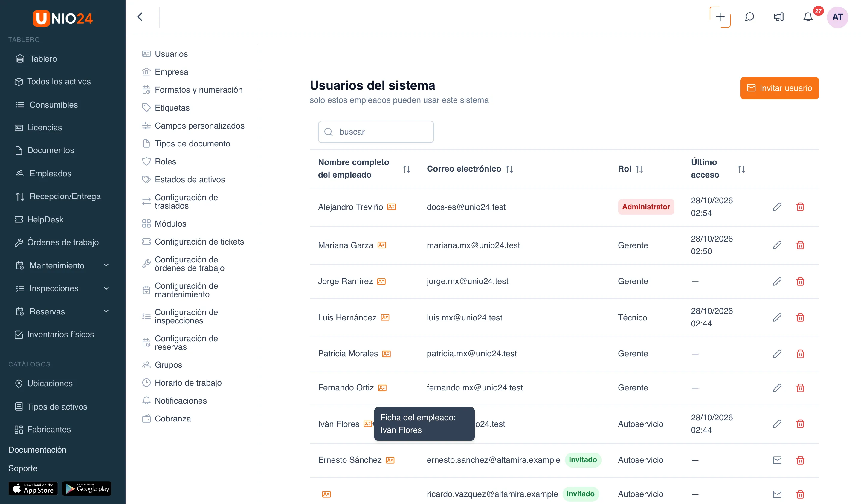Sort by Correo electrónico column
The height and width of the screenshot is (504, 861).
click(x=509, y=169)
